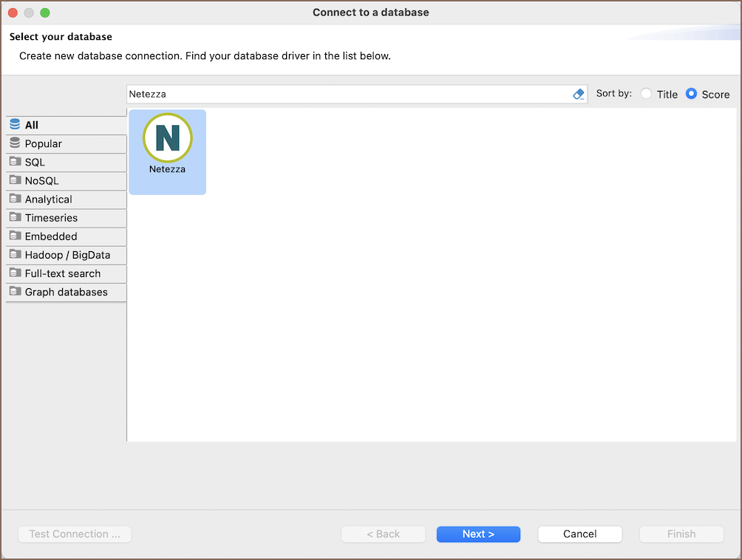Click the SQL category folder icon
742x560 pixels.
(16, 162)
